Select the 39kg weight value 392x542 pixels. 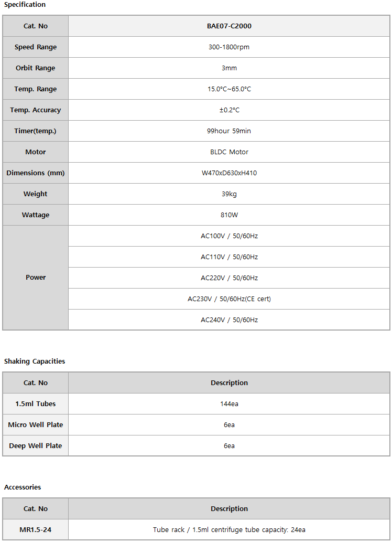click(x=229, y=194)
